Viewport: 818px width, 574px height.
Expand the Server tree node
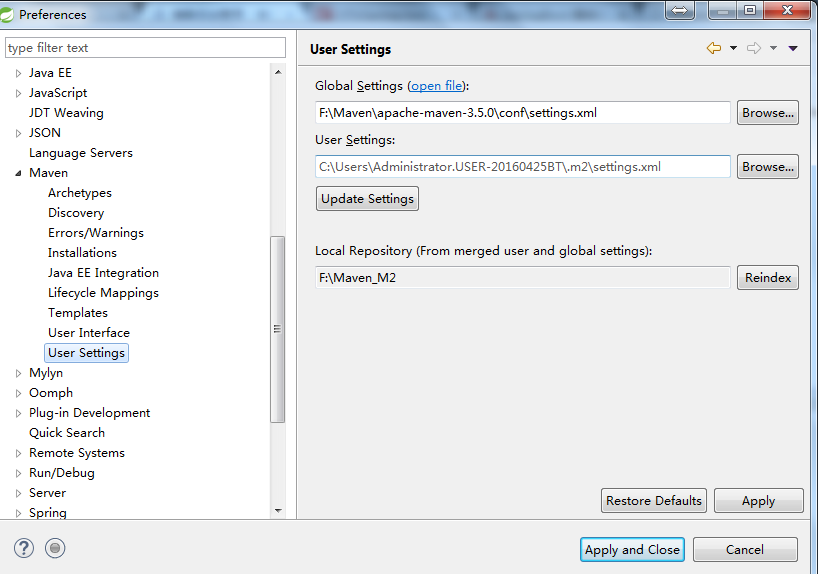(18, 493)
